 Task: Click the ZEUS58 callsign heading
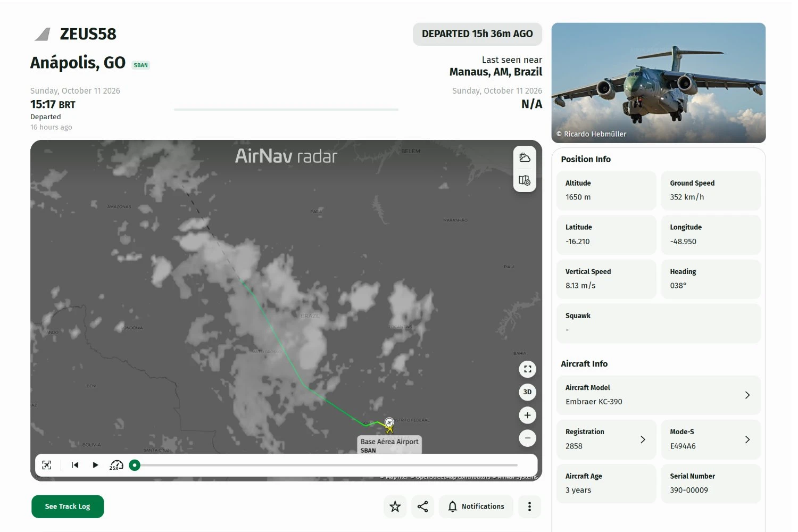click(88, 34)
